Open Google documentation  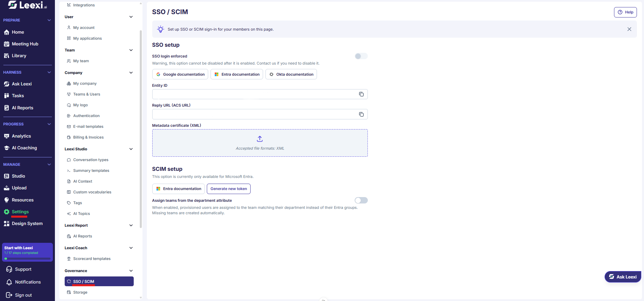pos(180,74)
